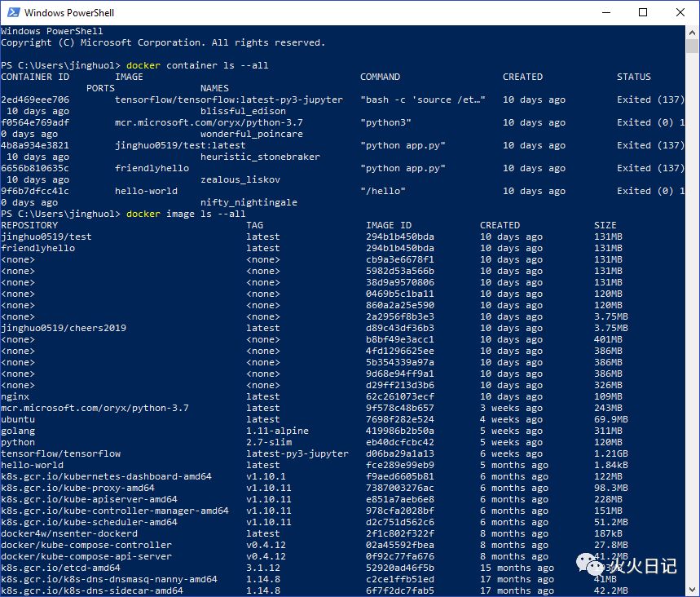
Task: Click size value 1.21GB
Action: click(611, 453)
